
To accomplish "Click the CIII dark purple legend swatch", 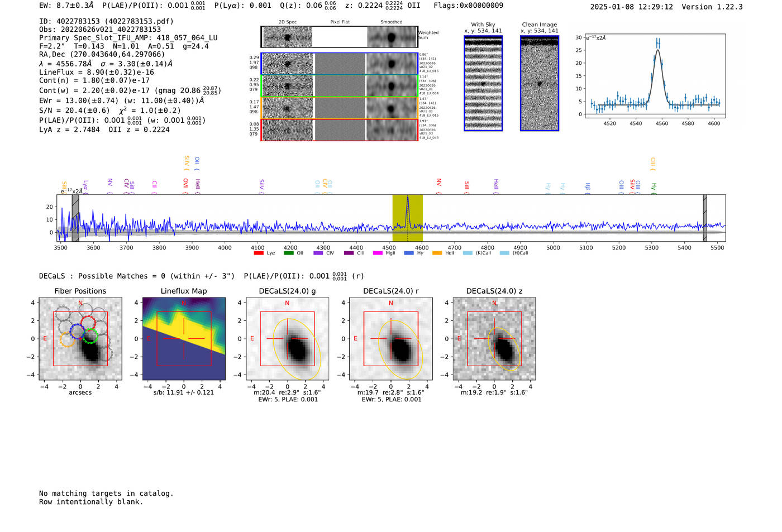I will click(349, 253).
